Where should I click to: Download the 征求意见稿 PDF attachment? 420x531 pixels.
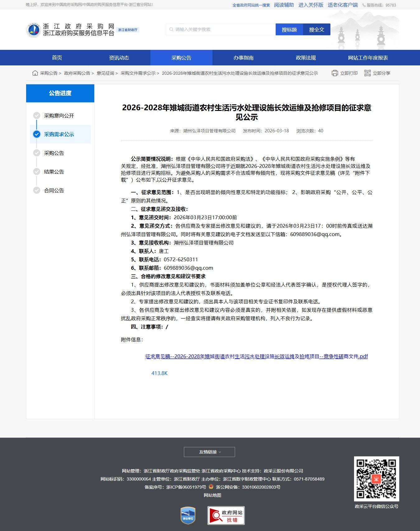(x=256, y=357)
